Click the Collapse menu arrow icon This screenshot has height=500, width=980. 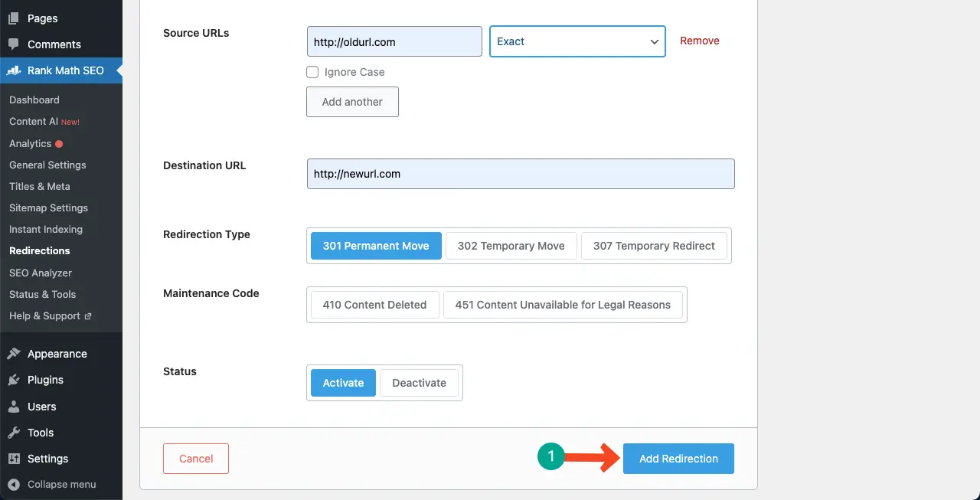click(x=13, y=484)
